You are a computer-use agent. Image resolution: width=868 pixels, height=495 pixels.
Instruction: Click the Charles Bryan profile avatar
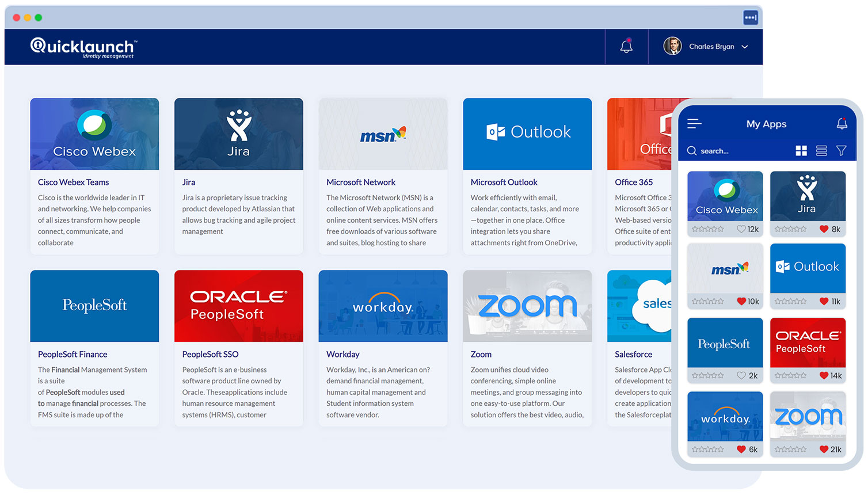[x=672, y=46]
